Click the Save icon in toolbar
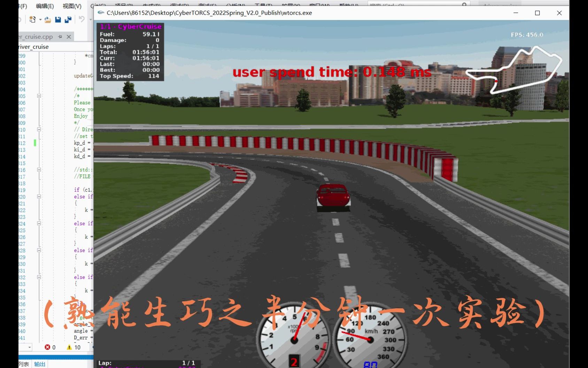The height and width of the screenshot is (368, 588). coord(58,20)
